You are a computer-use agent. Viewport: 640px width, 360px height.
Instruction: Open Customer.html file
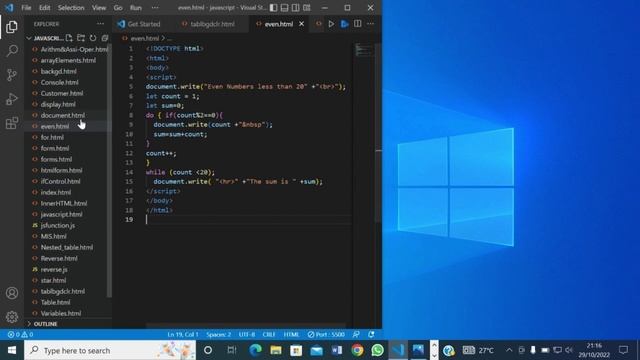click(62, 93)
